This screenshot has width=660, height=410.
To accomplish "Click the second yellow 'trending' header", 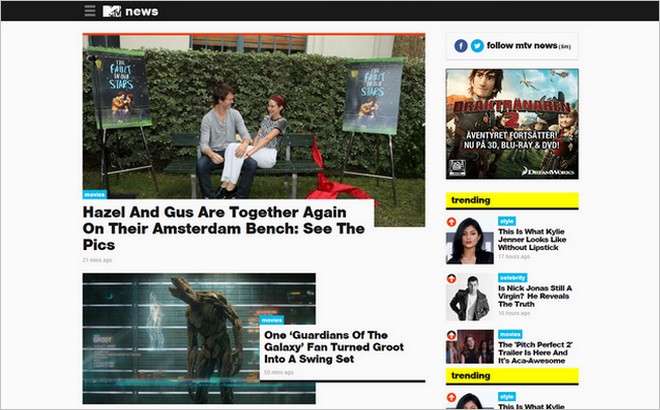I will [x=512, y=376].
